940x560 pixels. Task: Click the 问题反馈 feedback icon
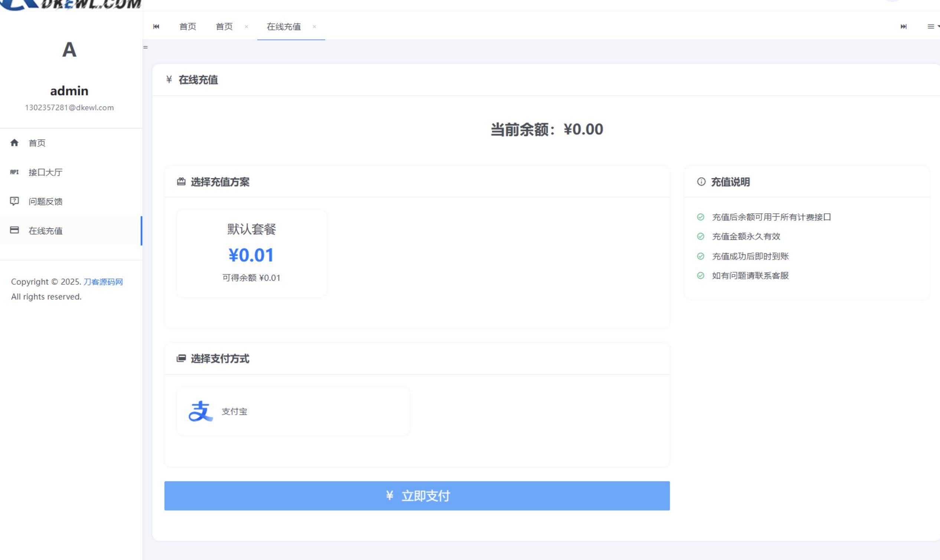(14, 201)
